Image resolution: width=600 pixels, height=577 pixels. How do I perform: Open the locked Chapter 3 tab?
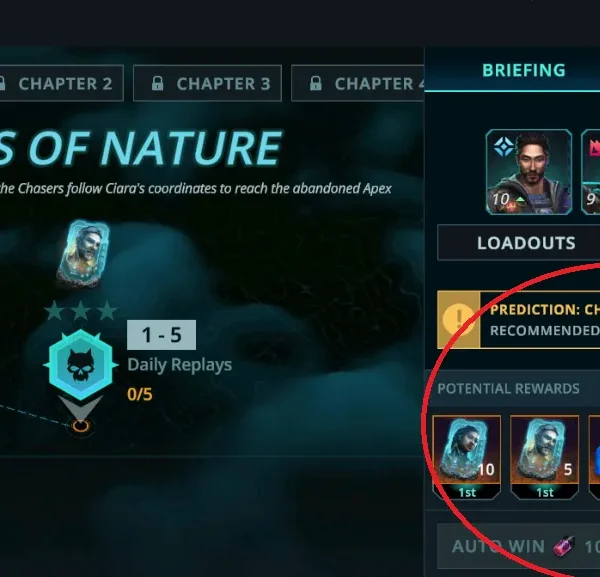[207, 83]
